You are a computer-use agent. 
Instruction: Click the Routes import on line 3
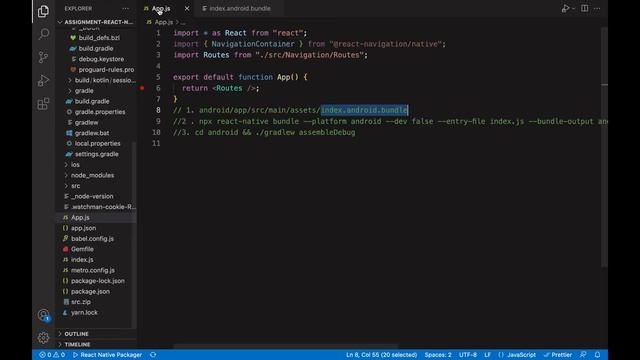pos(216,55)
